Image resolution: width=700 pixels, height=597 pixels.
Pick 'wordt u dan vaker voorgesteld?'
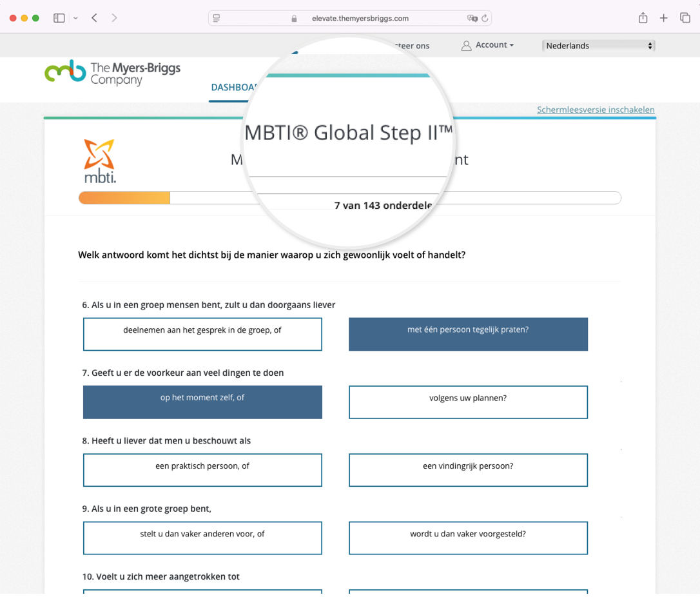coord(469,538)
